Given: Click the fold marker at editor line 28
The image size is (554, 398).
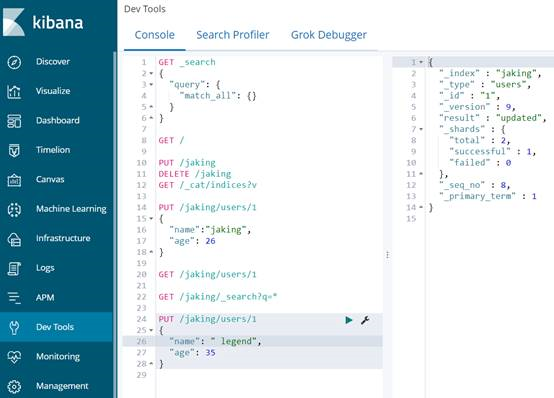Looking at the screenshot, I should click(151, 364).
